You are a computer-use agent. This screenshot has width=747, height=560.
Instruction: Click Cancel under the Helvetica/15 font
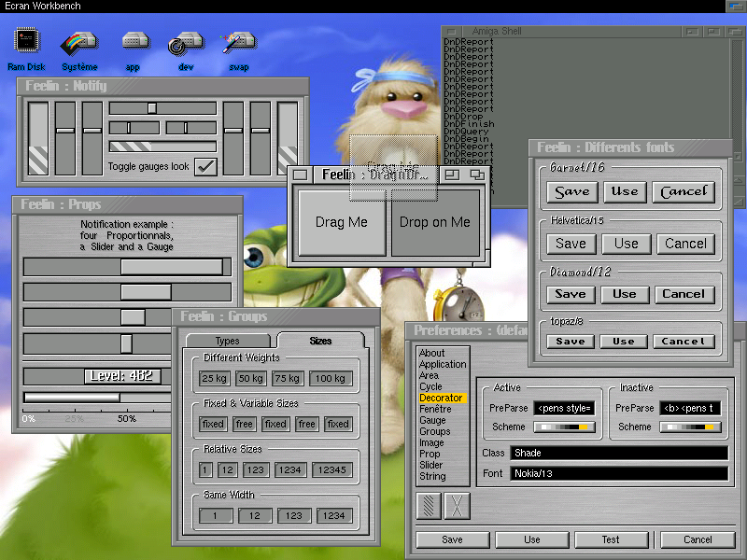click(686, 244)
